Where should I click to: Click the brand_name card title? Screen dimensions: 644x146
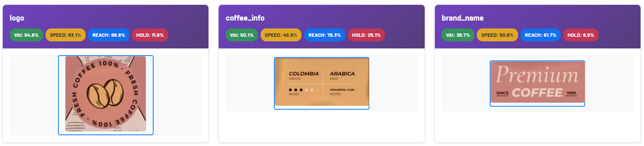[462, 18]
